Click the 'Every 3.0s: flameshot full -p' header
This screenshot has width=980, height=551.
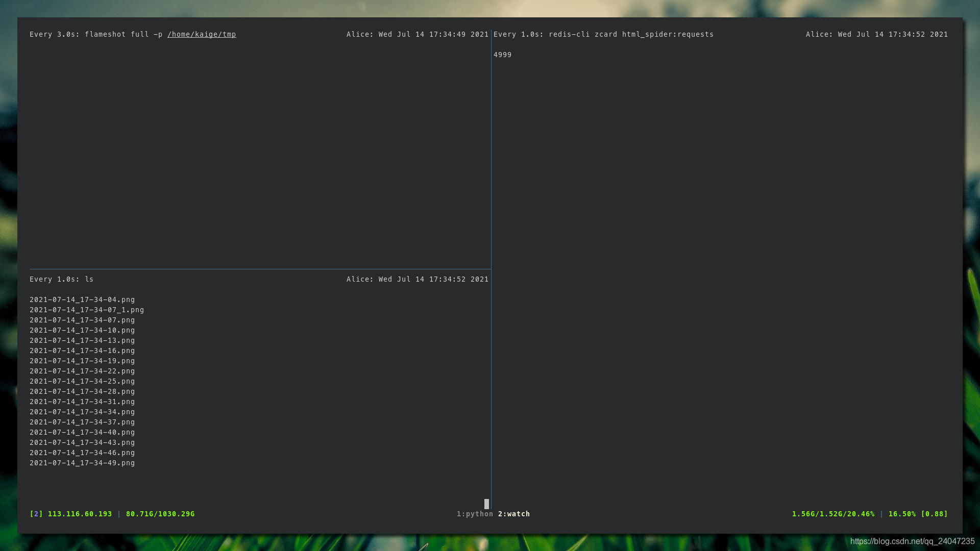[x=96, y=34]
